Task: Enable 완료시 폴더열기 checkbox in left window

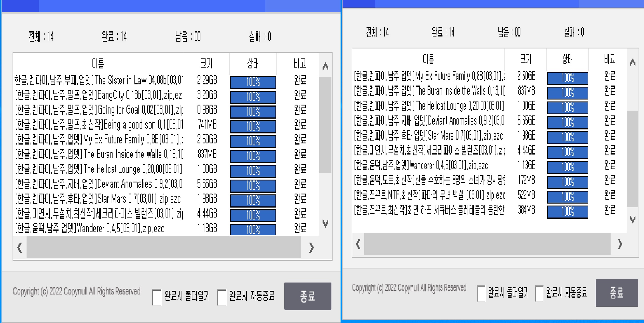Action: point(157,297)
